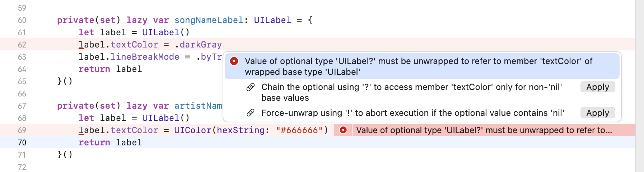This screenshot has width=644, height=172.
Task: Click line number 62 in gutter
Action: pos(22,45)
